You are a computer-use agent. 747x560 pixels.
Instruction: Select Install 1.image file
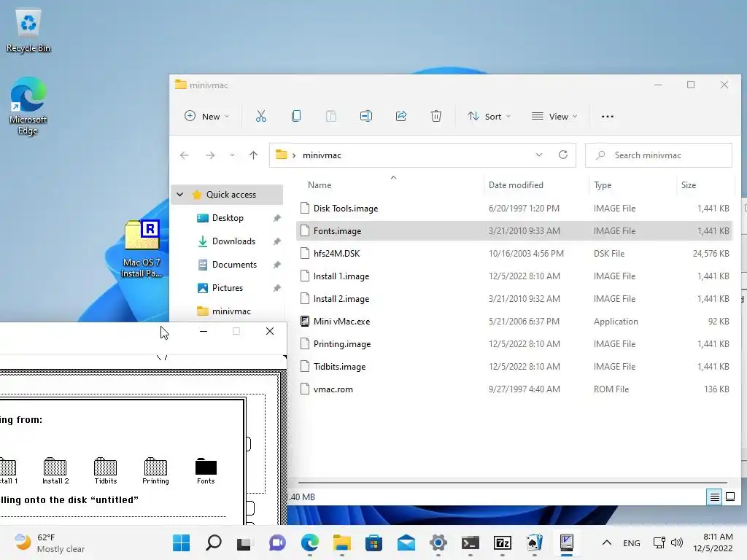[514, 276]
